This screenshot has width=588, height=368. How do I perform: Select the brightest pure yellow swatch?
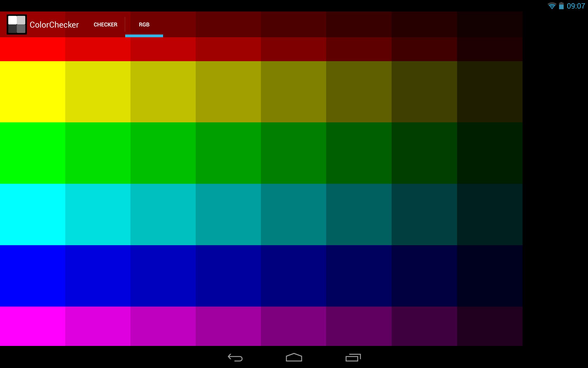coord(33,92)
